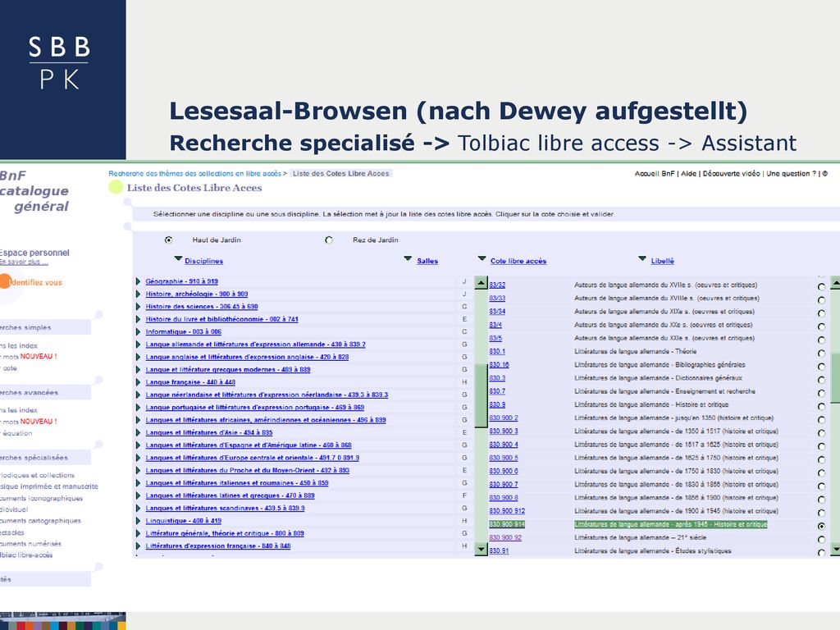Screen dimensions: 840x630
Task: Open Langues et littératures italiennes et roumaines
Action: 237,482
